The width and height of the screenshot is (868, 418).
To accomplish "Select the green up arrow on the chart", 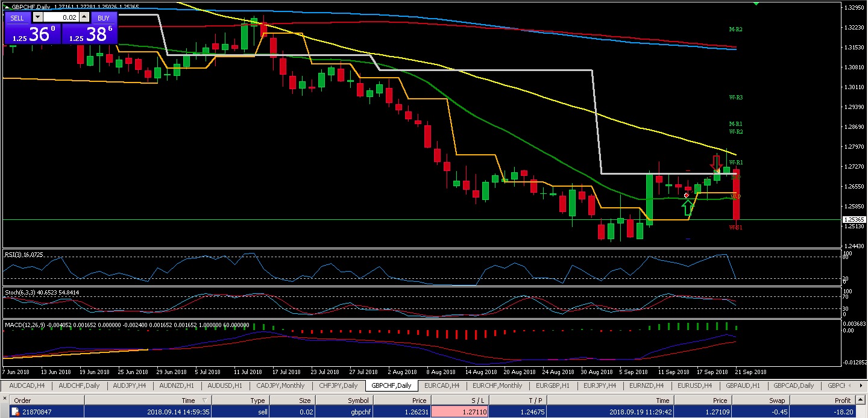I will tap(688, 208).
